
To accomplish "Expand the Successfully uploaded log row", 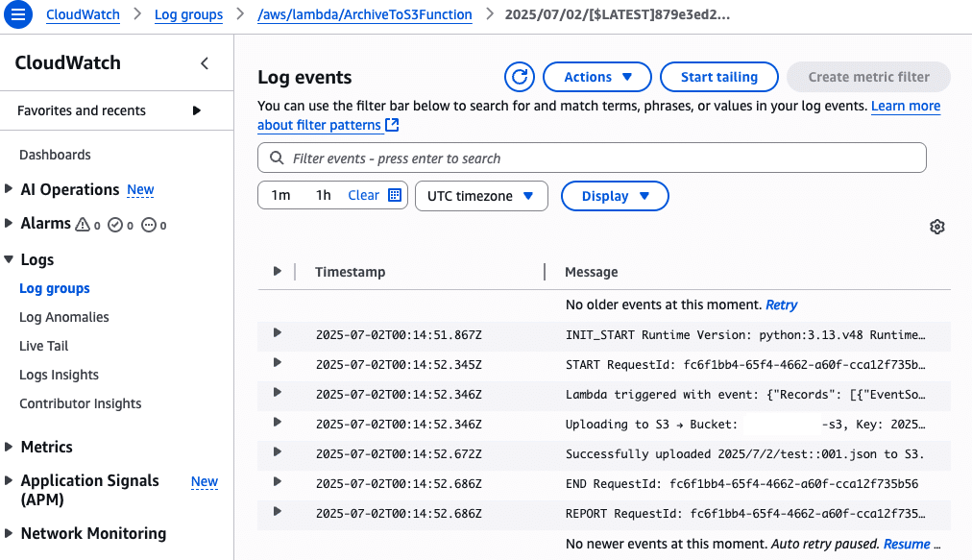I will pos(277,452).
